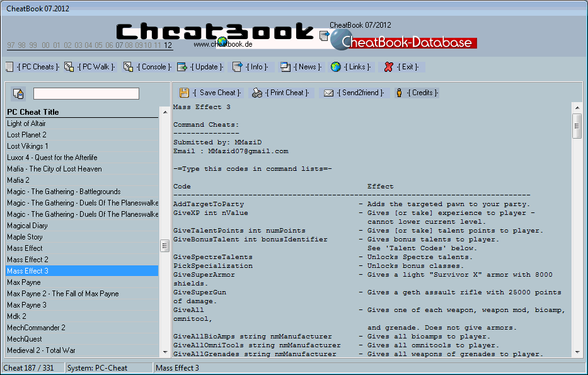The height and width of the screenshot is (375, 588).
Task: Open the Console menu
Action: [154, 67]
